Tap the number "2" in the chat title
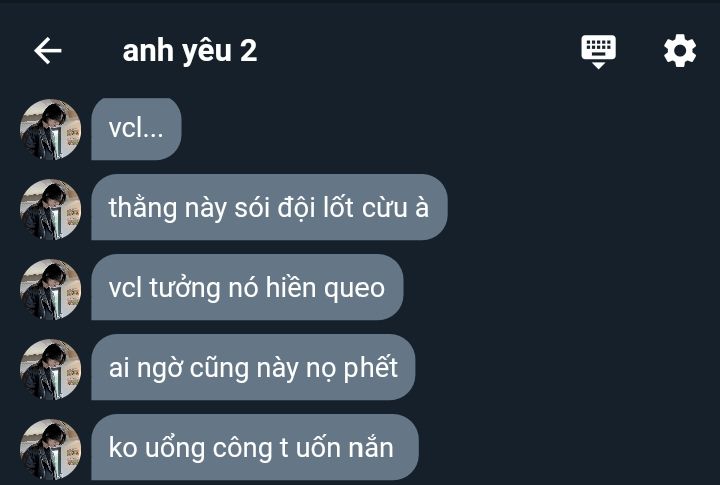The width and height of the screenshot is (720, 485). 248,51
